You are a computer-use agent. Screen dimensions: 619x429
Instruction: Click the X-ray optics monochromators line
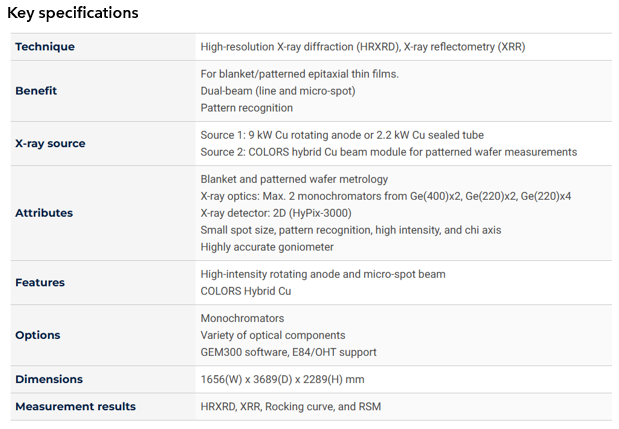(385, 196)
